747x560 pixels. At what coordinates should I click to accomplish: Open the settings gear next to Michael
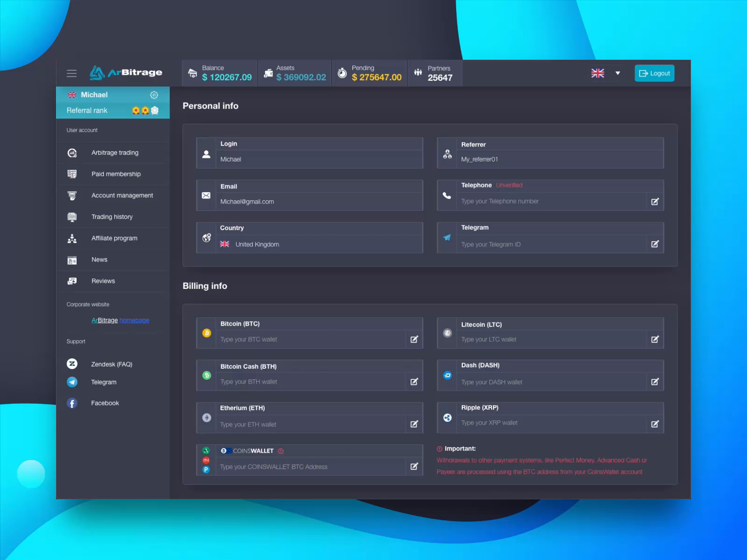(154, 95)
